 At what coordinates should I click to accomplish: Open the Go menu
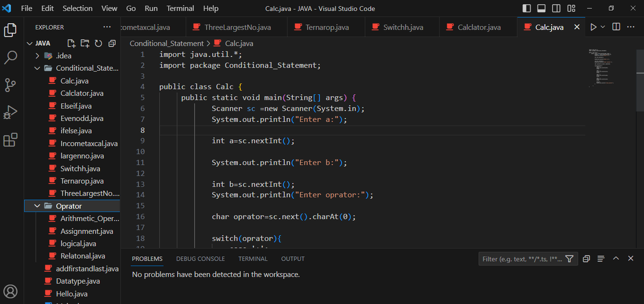[x=131, y=9]
